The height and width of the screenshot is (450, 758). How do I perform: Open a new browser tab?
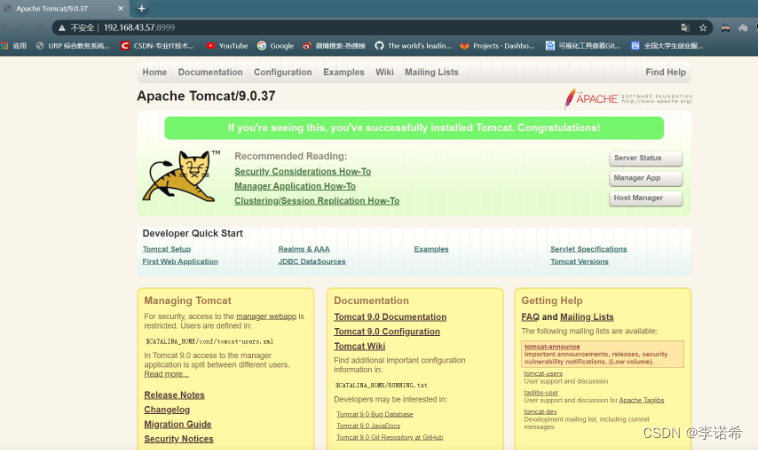(x=141, y=8)
